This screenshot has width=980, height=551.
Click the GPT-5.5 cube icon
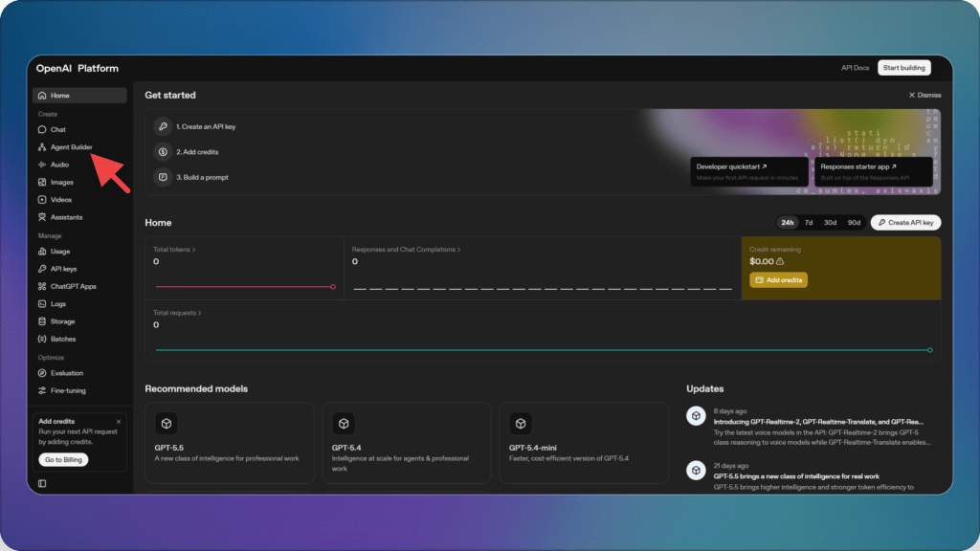(167, 424)
